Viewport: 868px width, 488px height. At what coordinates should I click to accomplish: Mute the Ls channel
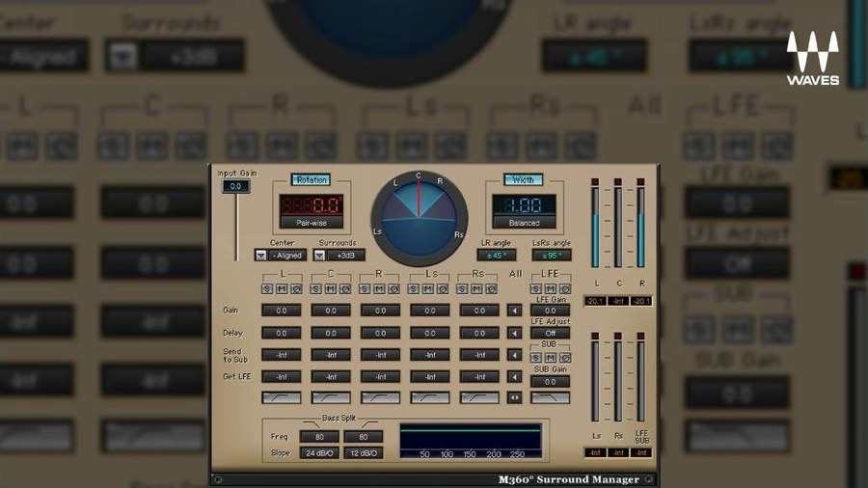tap(428, 288)
